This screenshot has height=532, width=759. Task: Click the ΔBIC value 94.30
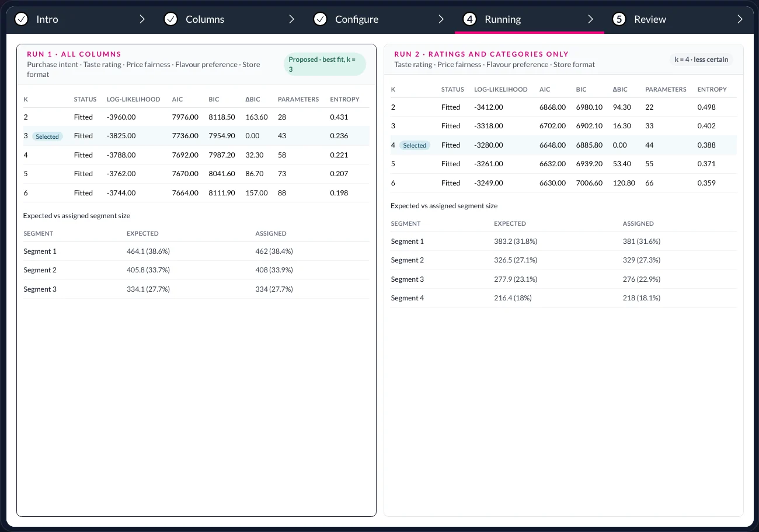[x=622, y=107]
